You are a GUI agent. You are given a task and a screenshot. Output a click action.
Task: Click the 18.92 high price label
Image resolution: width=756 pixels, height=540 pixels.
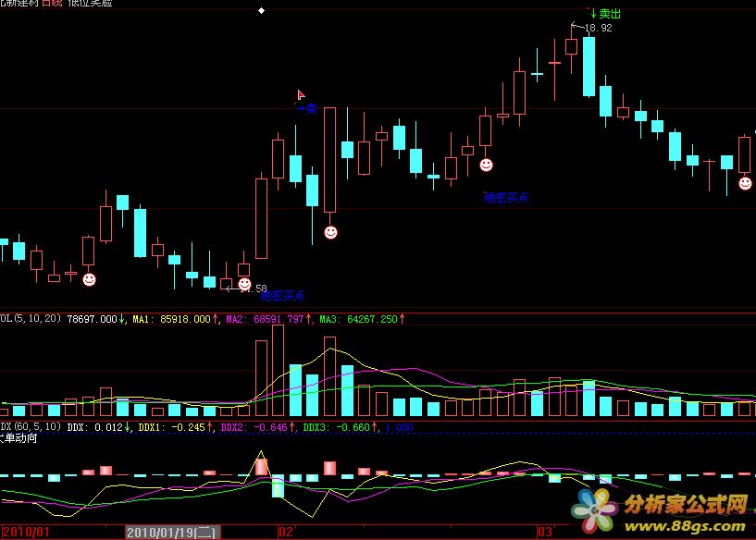point(598,28)
